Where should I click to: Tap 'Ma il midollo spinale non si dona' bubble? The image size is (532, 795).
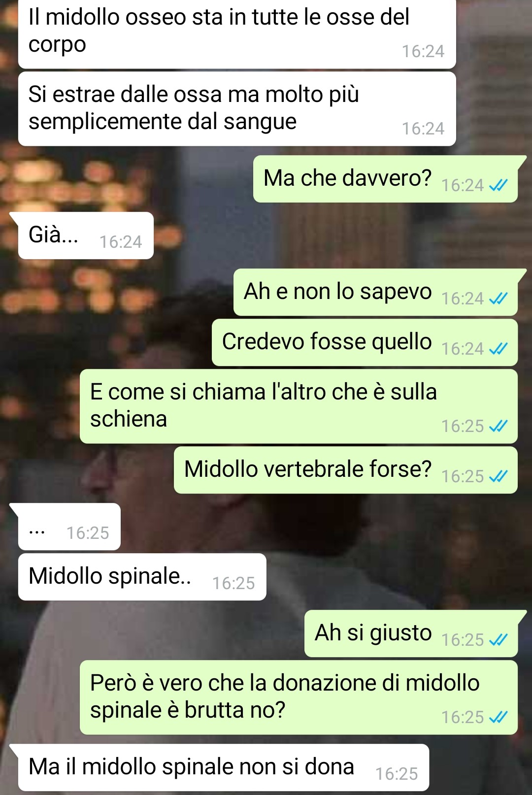pos(224,767)
